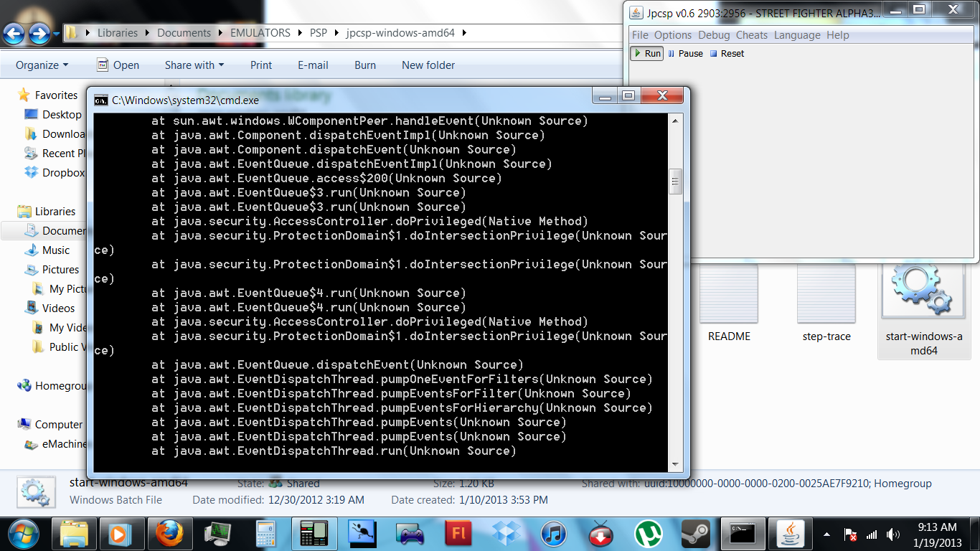Click the Explorer Back arrow button
Screen dimensions: 980x551
(14, 33)
